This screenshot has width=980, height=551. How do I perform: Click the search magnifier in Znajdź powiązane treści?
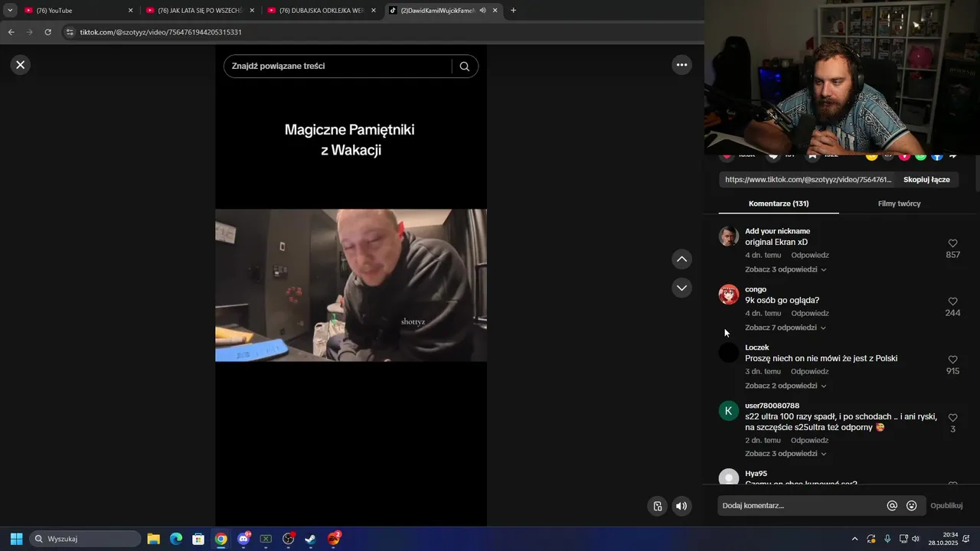[x=464, y=67]
